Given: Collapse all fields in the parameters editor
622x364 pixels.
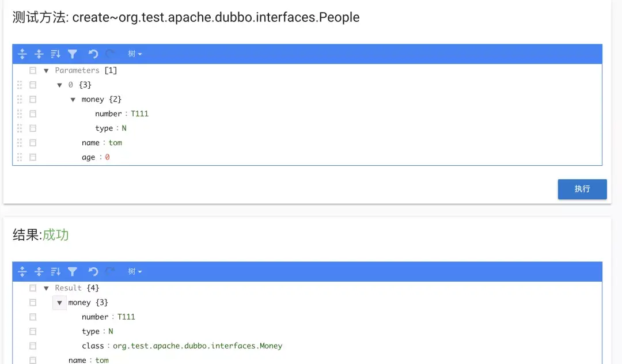Looking at the screenshot, I should tap(39, 54).
